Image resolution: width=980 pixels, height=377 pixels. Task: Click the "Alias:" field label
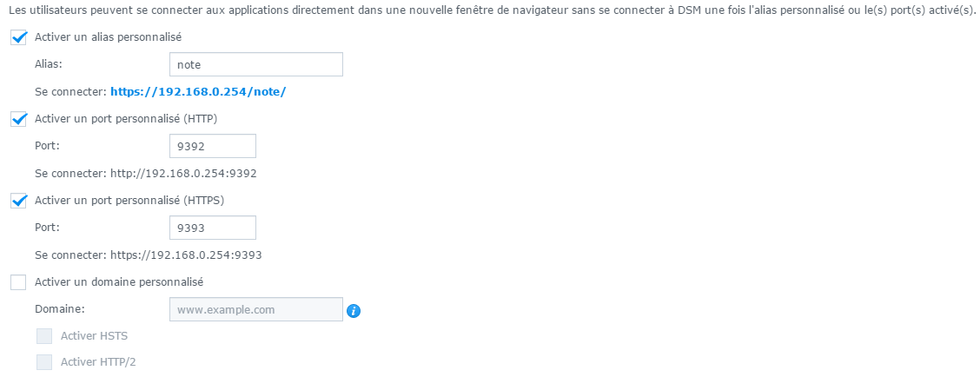click(50, 64)
